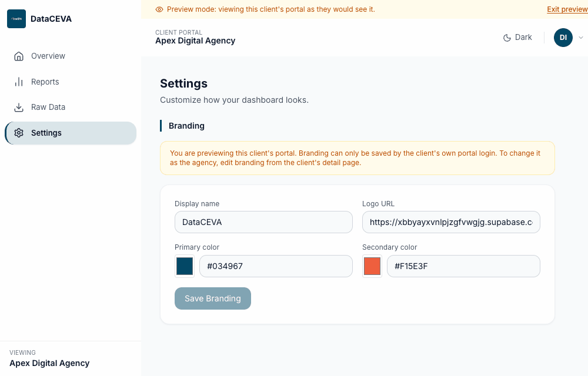Expand the user account dropdown chevron
The height and width of the screenshot is (376, 588).
[x=581, y=38]
